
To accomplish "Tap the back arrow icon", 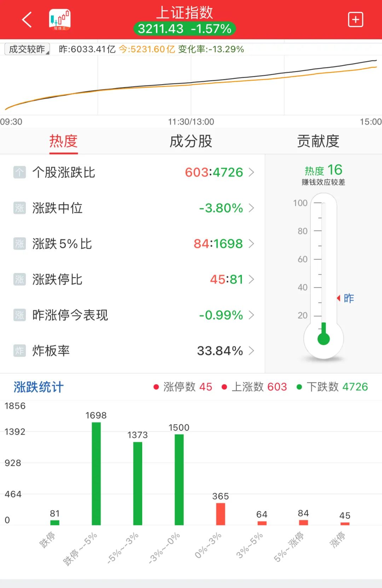I will pos(27,19).
